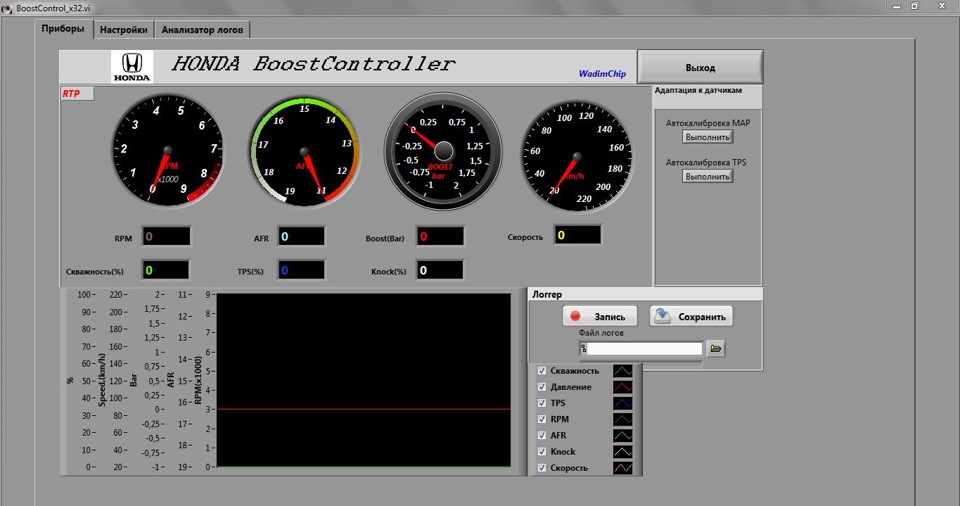Disable the Knock plot checkbox
The height and width of the screenshot is (506, 960).
pyautogui.click(x=542, y=452)
